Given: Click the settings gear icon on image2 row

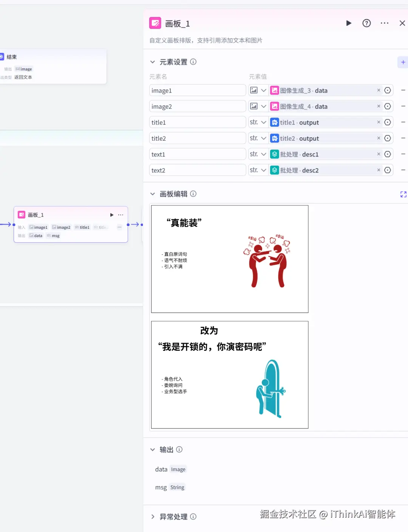Looking at the screenshot, I should point(388,106).
